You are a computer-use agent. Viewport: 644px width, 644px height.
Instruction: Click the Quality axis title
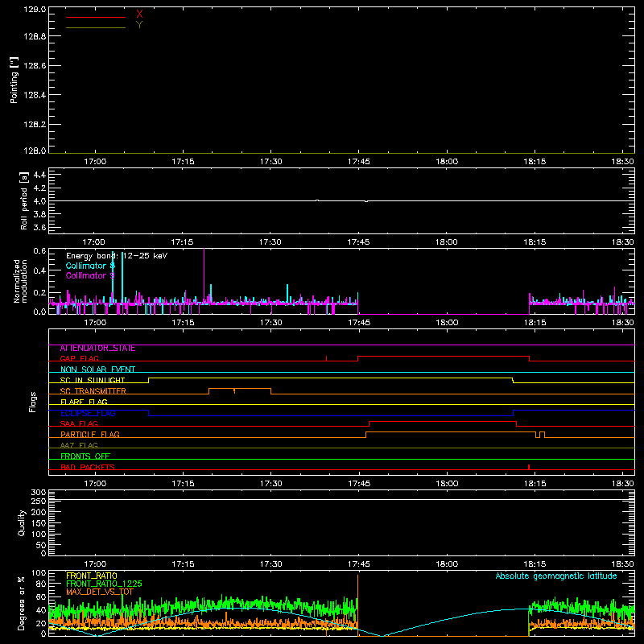[x=22, y=522]
